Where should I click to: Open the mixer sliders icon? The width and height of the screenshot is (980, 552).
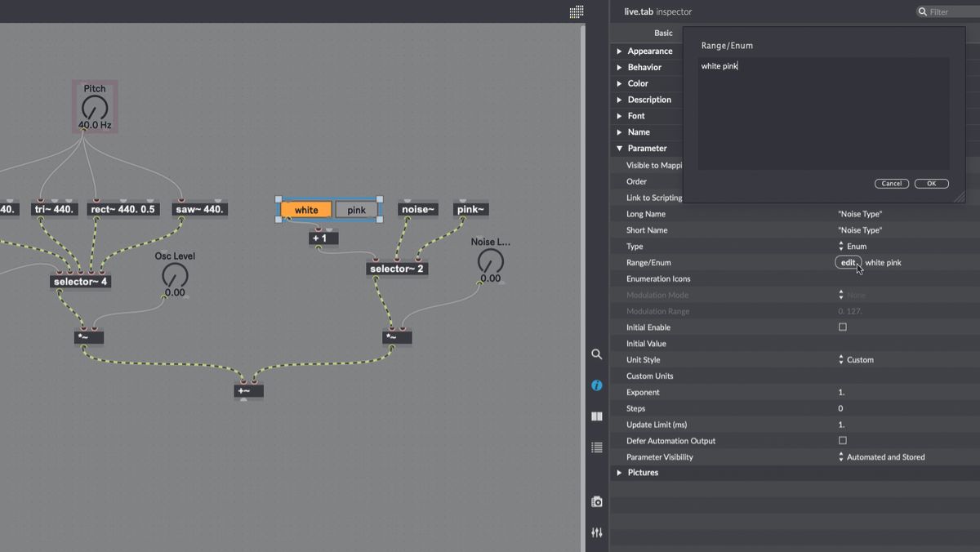click(597, 532)
